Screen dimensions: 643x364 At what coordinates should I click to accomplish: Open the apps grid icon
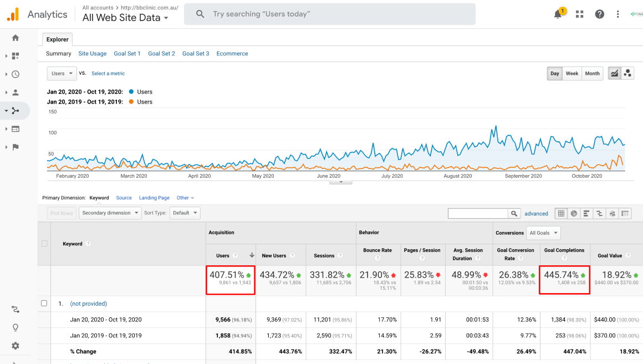pos(580,14)
